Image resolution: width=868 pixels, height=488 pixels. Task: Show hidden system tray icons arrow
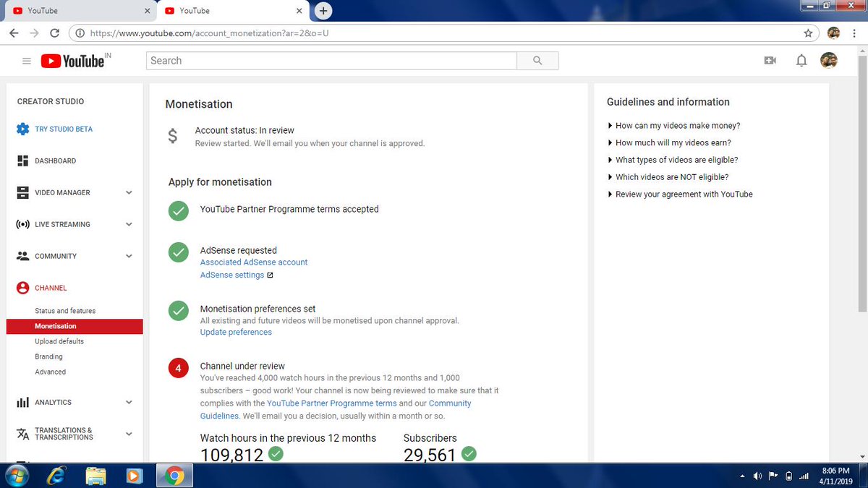coord(742,476)
